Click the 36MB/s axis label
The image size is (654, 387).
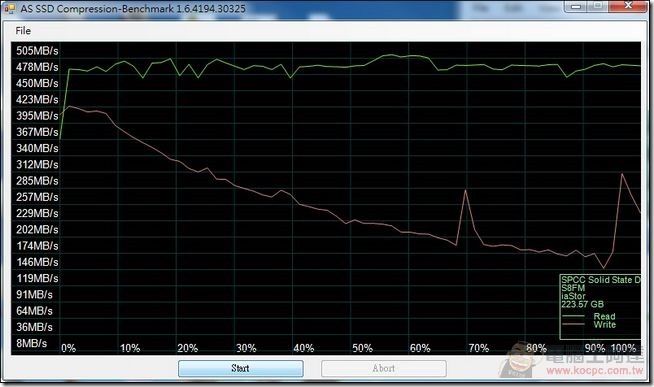(x=34, y=327)
